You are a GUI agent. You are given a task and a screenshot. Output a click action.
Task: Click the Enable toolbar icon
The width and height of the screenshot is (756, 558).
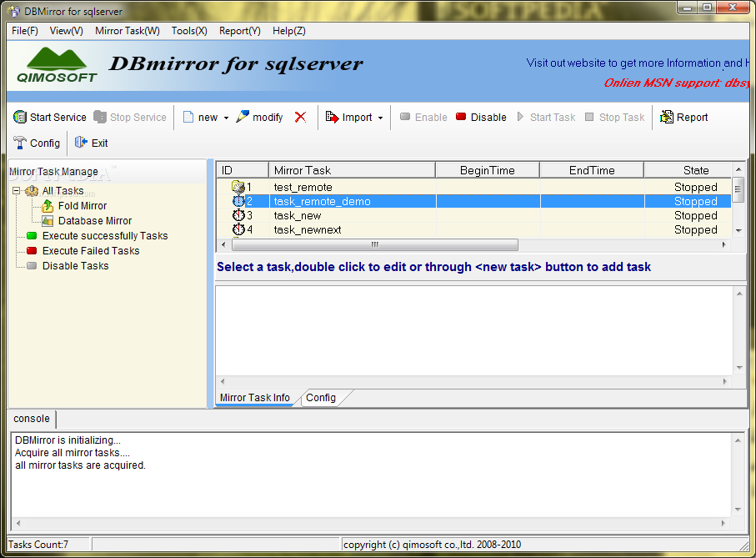point(405,117)
